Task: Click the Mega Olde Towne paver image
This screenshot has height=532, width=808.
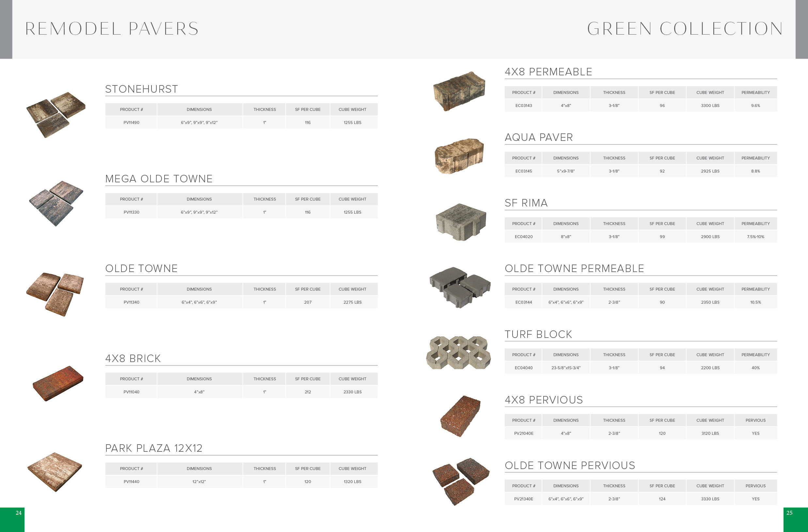Action: (56, 203)
